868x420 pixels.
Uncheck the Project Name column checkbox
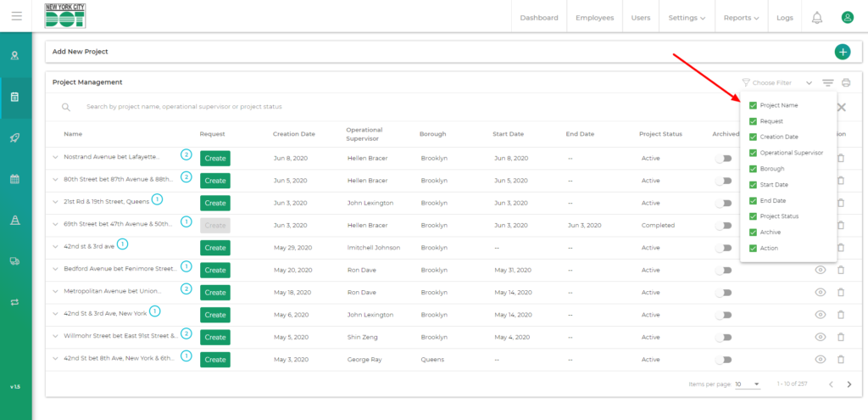753,105
